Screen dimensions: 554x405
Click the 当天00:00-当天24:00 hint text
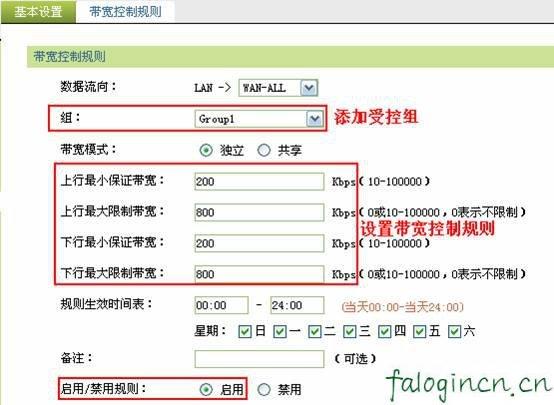coord(402,306)
